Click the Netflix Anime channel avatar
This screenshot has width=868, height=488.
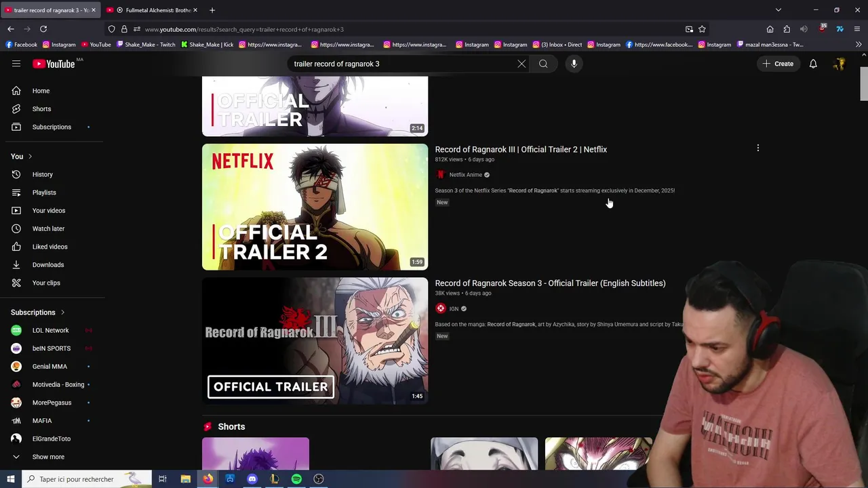tap(441, 175)
